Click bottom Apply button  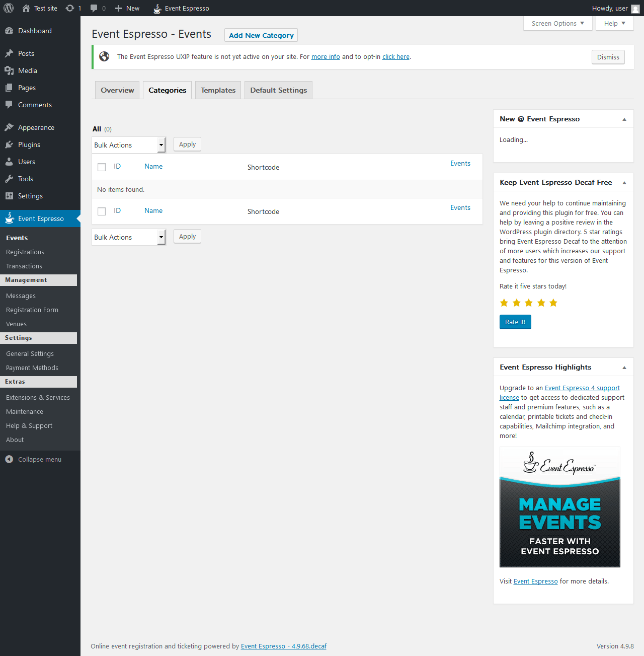click(x=187, y=236)
